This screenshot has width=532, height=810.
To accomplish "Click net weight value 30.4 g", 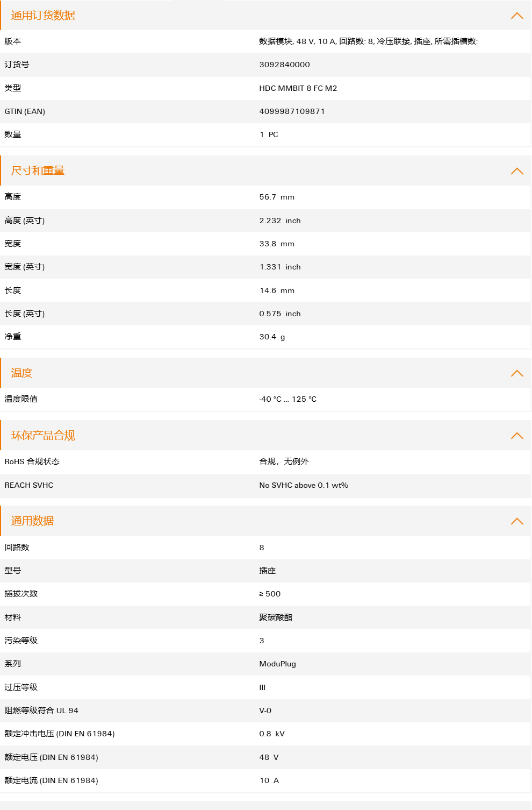I will click(x=272, y=337).
